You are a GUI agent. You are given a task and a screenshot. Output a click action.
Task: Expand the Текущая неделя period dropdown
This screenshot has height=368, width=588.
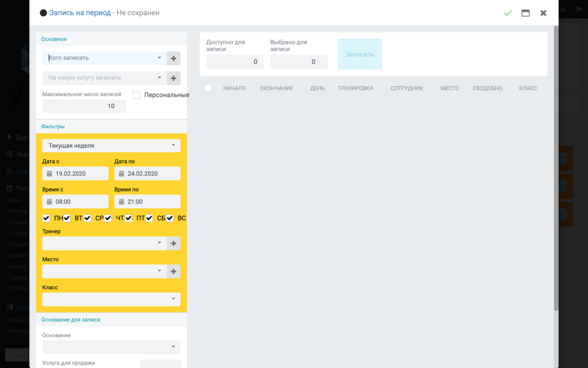111,145
